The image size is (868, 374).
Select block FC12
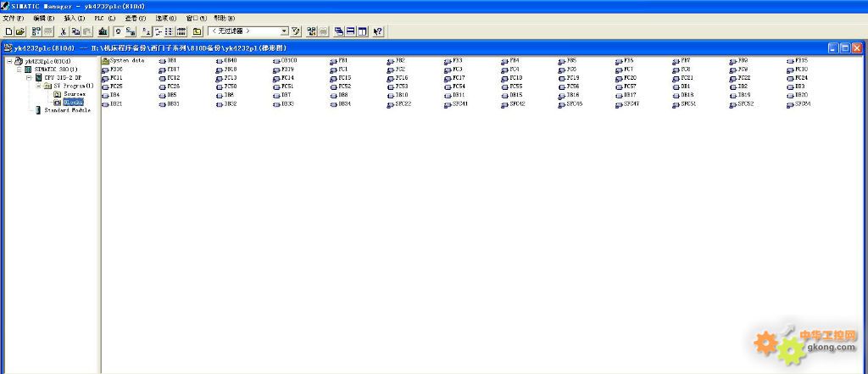click(169, 78)
